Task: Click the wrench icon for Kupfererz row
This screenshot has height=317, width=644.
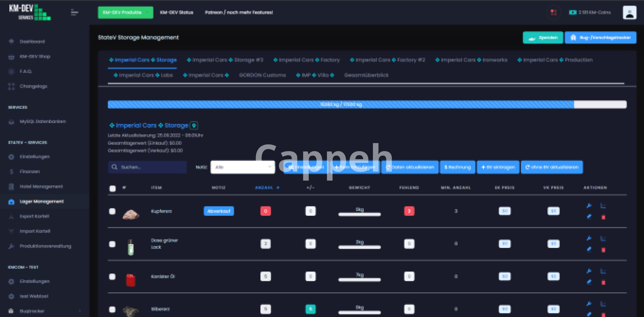Action: pyautogui.click(x=589, y=206)
